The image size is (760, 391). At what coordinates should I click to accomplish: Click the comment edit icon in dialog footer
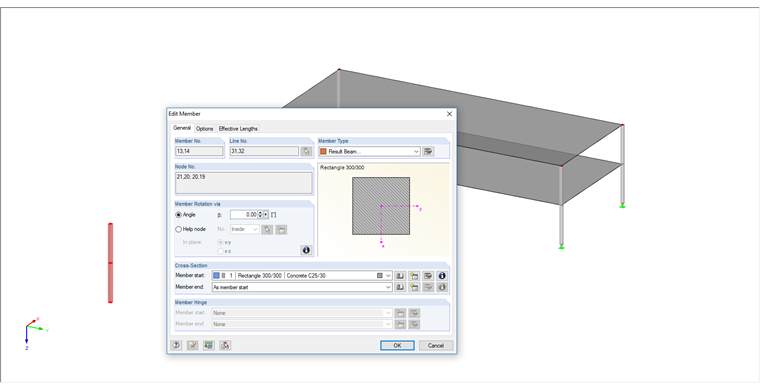(192, 345)
